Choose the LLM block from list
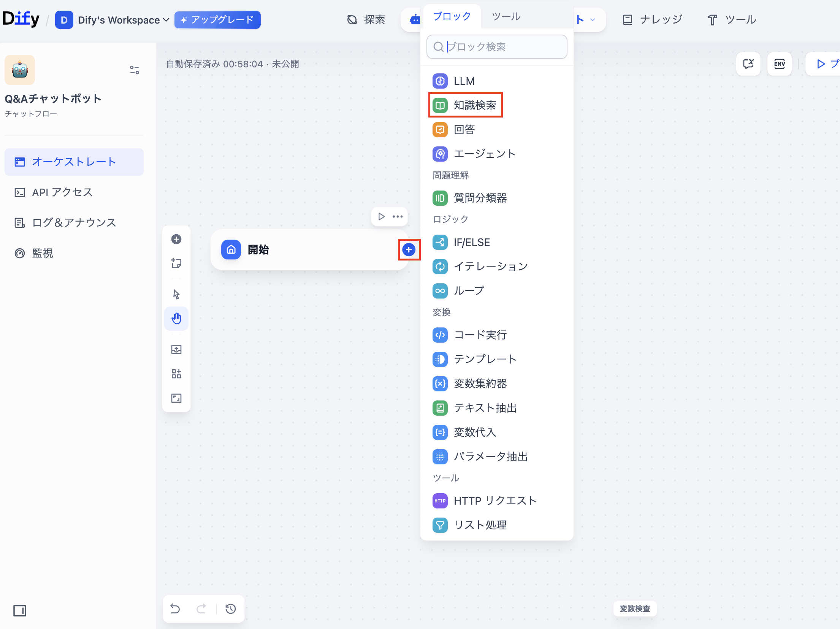Viewport: 840px width, 629px height. point(464,81)
